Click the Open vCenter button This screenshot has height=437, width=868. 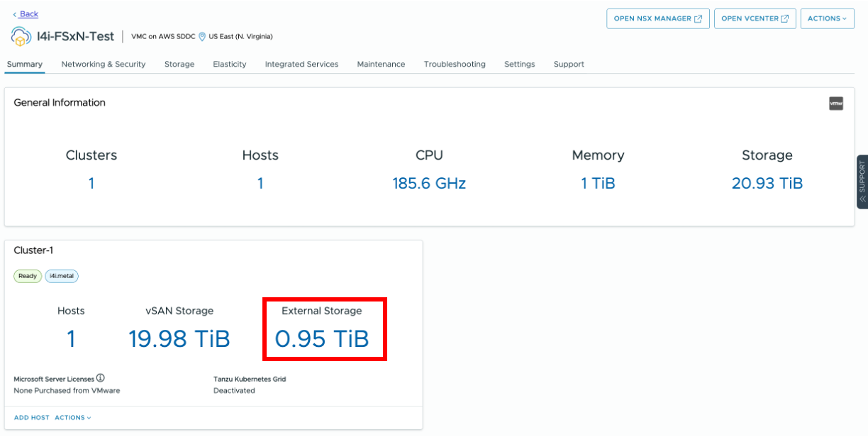pyautogui.click(x=755, y=19)
